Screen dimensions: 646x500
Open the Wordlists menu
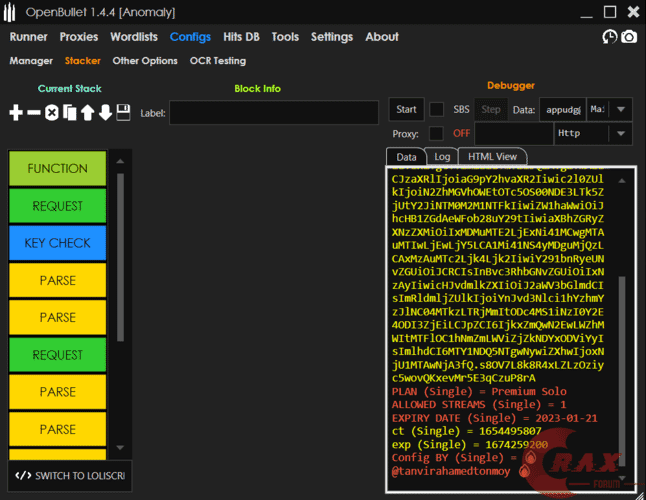[134, 37]
